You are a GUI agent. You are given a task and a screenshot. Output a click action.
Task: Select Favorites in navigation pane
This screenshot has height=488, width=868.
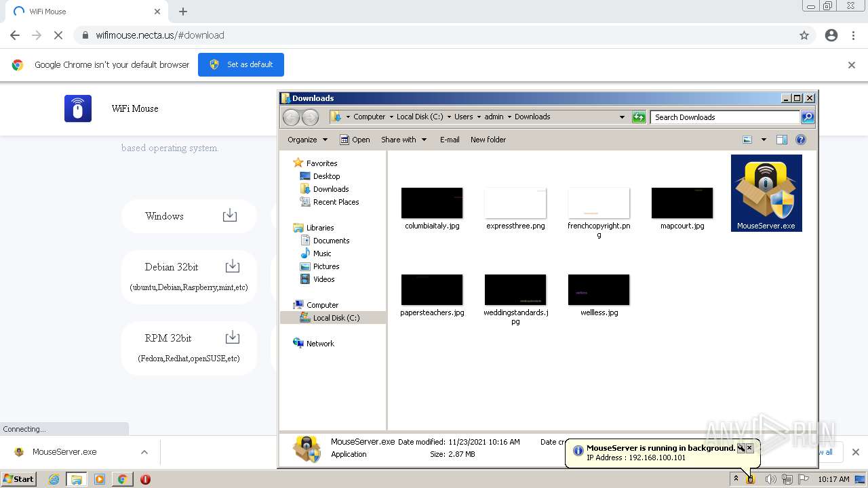(x=321, y=163)
